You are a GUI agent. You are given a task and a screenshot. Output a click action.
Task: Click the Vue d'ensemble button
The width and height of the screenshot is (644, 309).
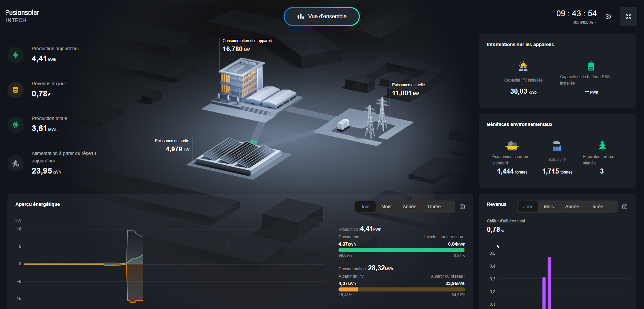322,17
